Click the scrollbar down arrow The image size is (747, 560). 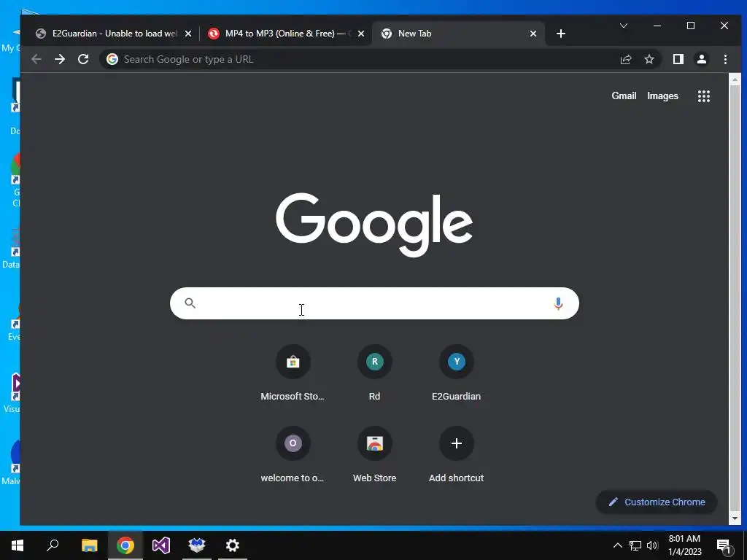pos(734,518)
